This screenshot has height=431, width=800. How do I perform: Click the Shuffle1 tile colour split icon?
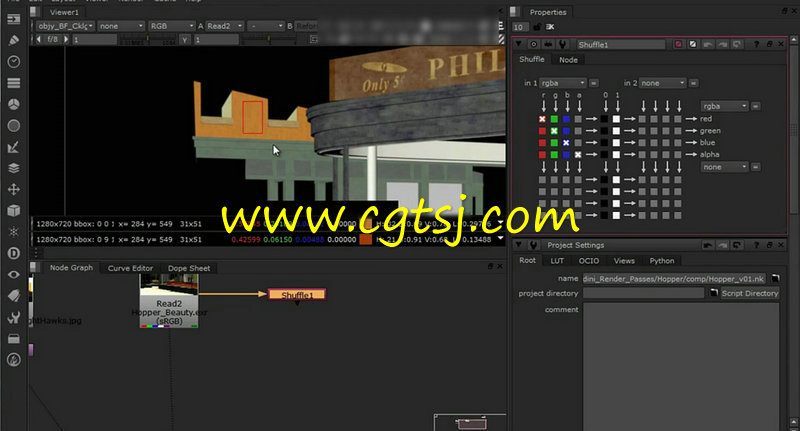tap(692, 44)
